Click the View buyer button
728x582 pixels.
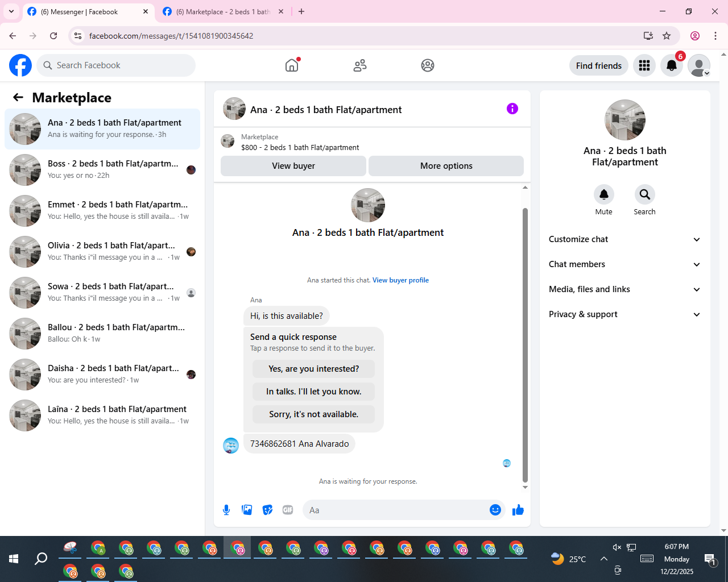tap(293, 166)
